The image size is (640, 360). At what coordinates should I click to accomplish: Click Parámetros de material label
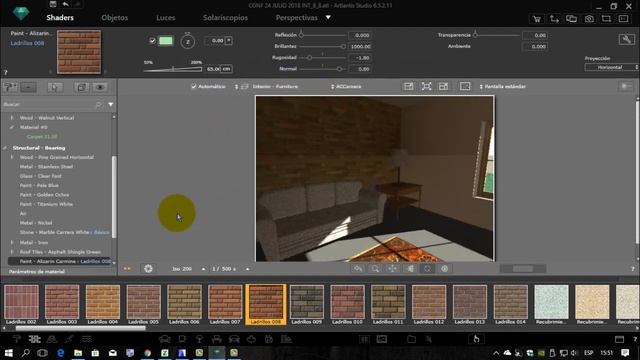37,271
